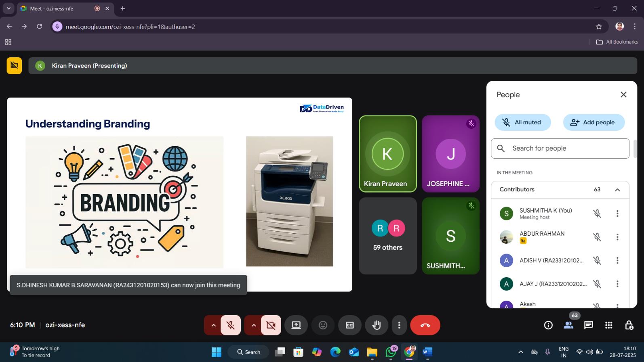Open the activities grid icon
Screen dimensions: 644x362
pos(608,325)
